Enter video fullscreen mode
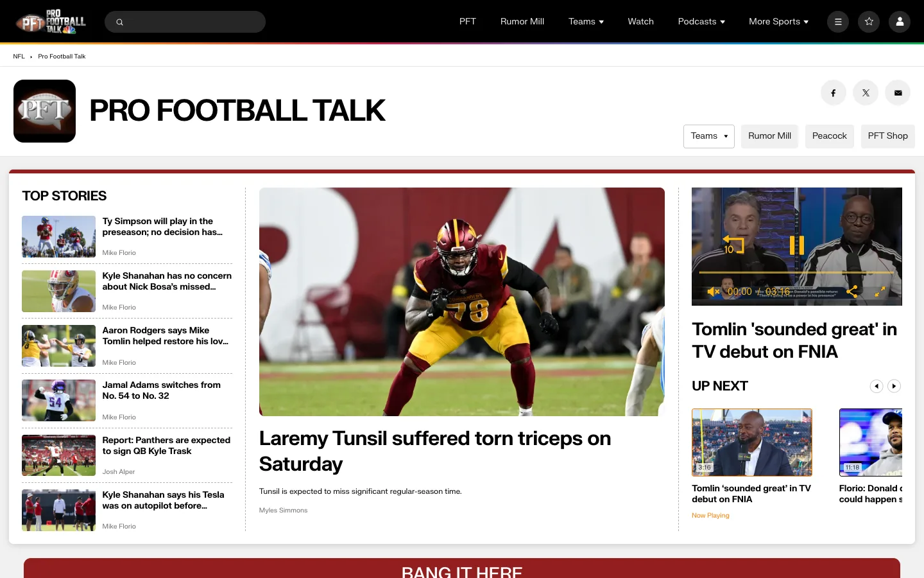Screen dimensions: 924x578 [880, 292]
